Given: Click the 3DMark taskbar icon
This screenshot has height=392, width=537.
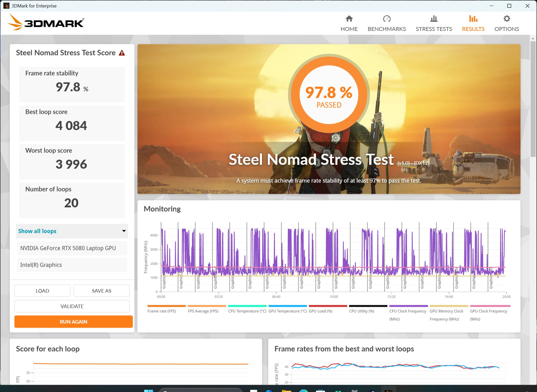Looking at the screenshot, I should click(x=389, y=390).
